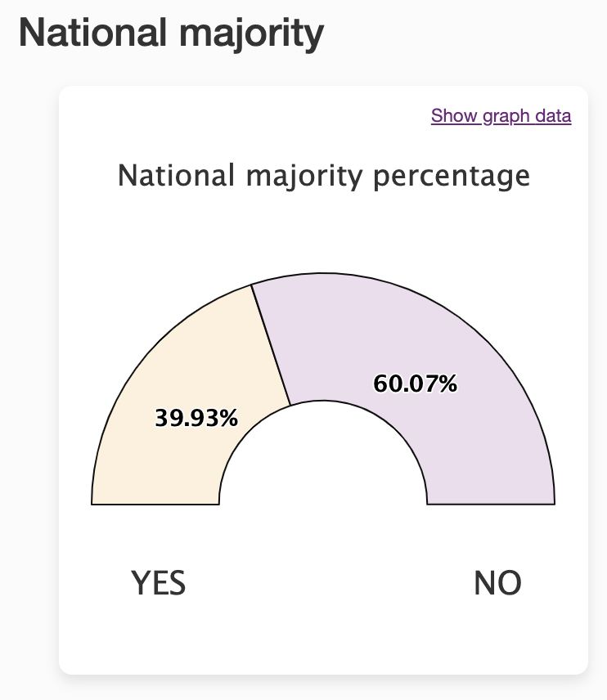Click the 39.93% value label
607x700 pixels.
[196, 419]
